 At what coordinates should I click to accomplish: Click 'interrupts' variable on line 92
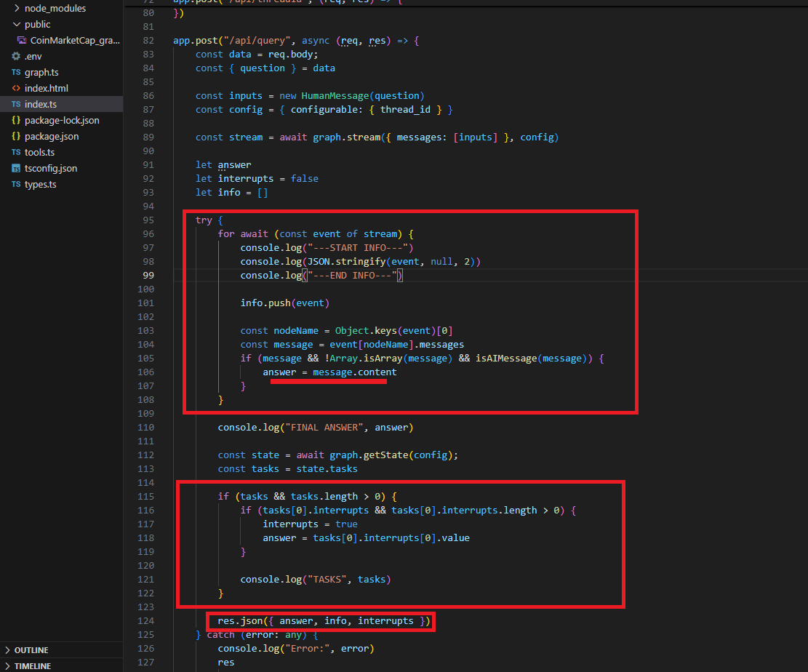pyautogui.click(x=246, y=178)
